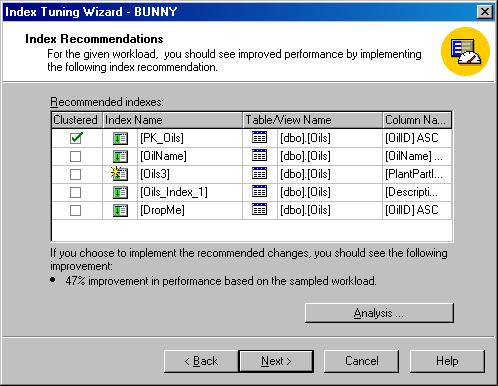The image size is (498, 386).
Task: Click the Index Name column header
Action: (172, 120)
